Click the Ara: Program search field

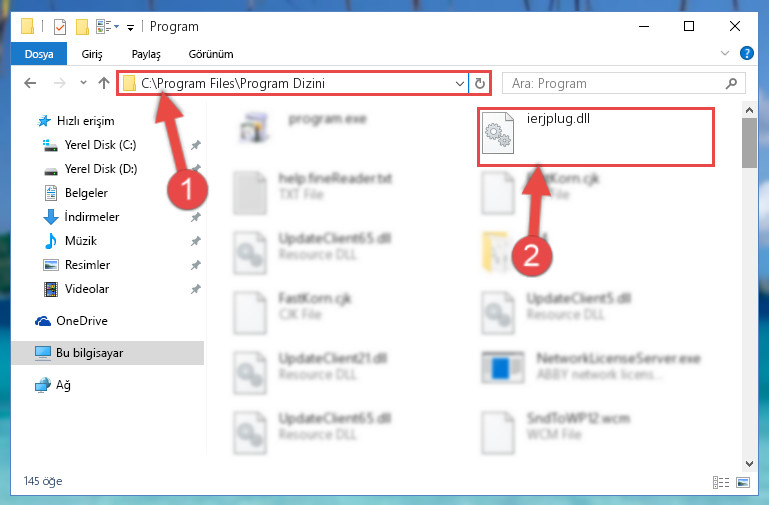(618, 83)
